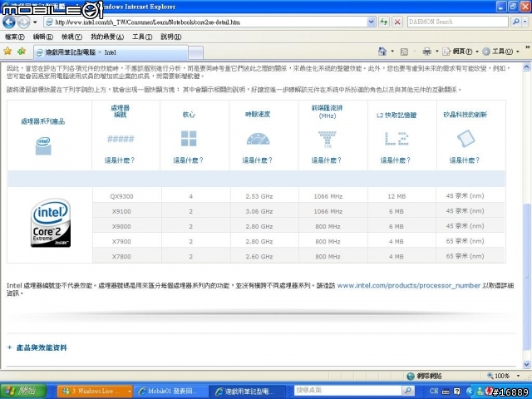Switch to Mobile01 發表回 taskbar window

click(170, 391)
